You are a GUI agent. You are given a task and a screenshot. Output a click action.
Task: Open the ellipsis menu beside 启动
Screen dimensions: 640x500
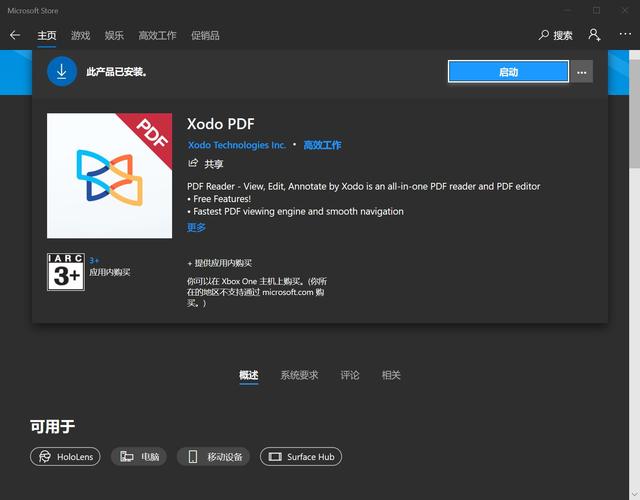pos(582,72)
